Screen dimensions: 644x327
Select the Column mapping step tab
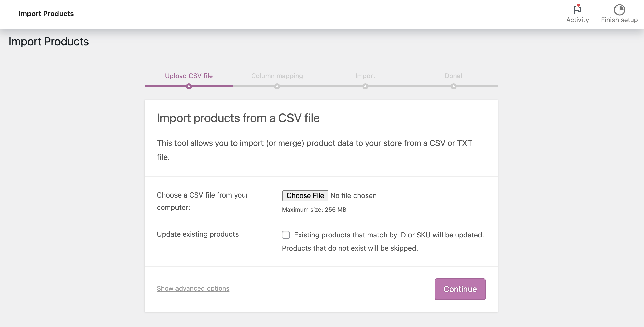(x=277, y=76)
